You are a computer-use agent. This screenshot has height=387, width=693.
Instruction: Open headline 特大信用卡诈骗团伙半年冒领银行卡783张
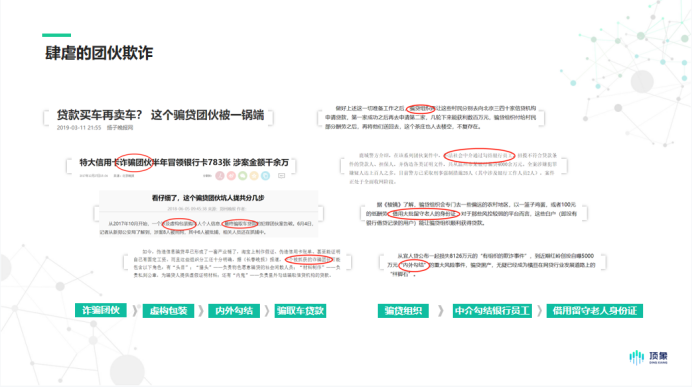tap(184, 163)
